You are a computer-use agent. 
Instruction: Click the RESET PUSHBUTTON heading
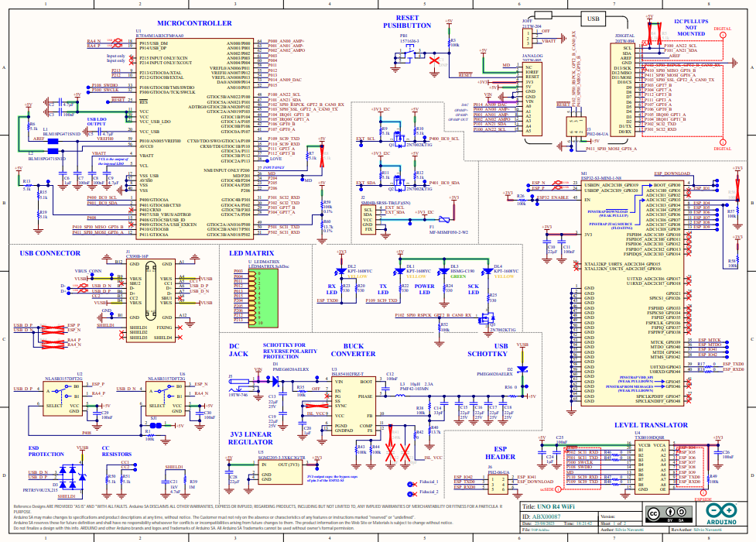(407, 22)
